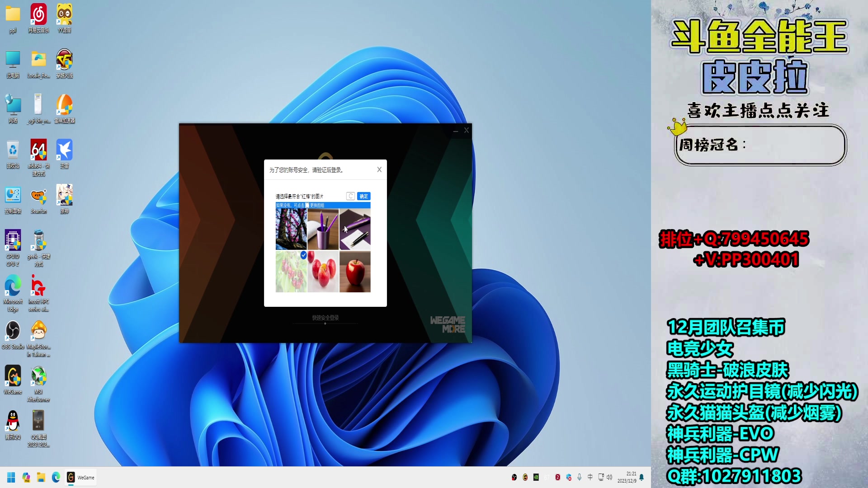Image resolution: width=868 pixels, height=488 pixels.
Task: Select the purple pen holder image
Action: coord(323,229)
